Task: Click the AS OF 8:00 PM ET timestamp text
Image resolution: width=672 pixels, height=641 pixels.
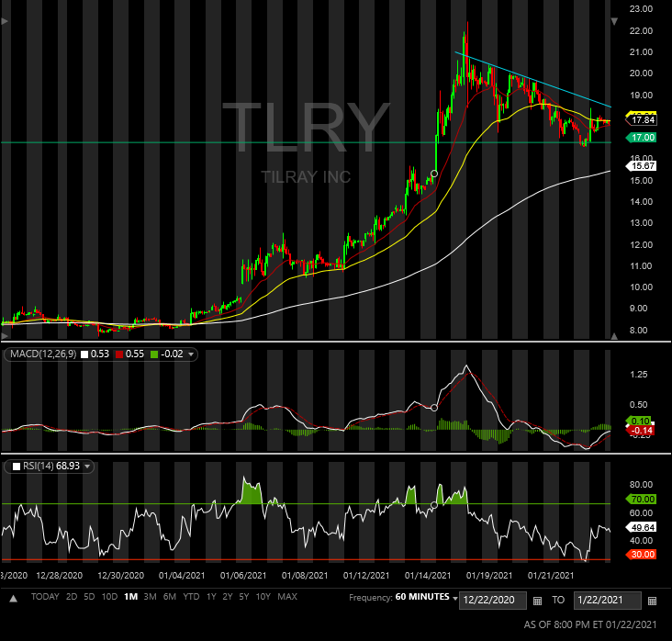Action: click(589, 624)
